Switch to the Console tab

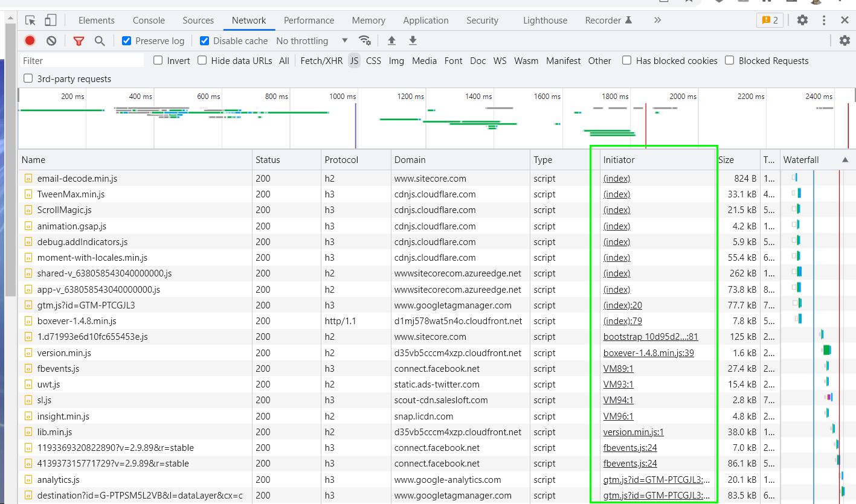[149, 21]
